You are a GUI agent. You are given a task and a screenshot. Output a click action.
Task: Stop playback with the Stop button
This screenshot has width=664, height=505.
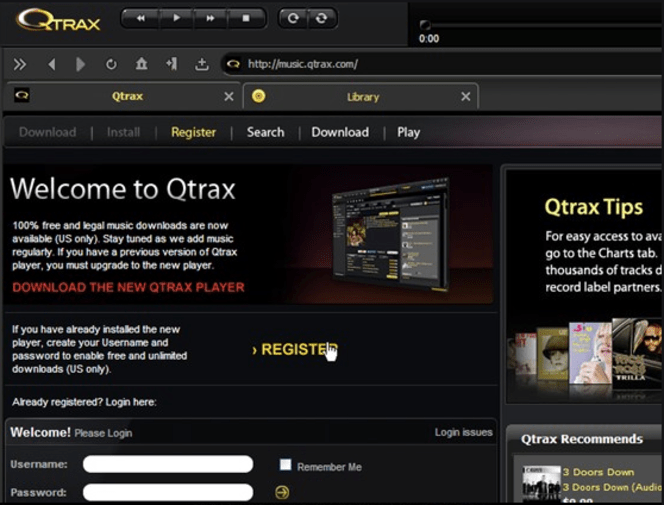click(x=246, y=18)
